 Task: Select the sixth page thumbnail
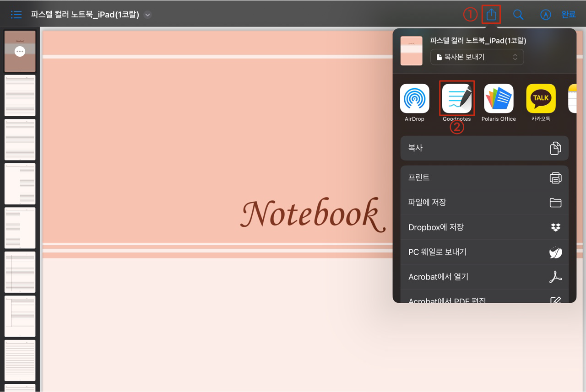[x=20, y=272]
